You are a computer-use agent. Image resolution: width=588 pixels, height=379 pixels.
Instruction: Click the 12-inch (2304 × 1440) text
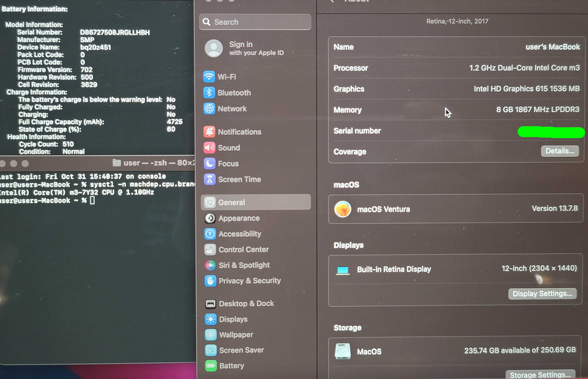pos(539,268)
